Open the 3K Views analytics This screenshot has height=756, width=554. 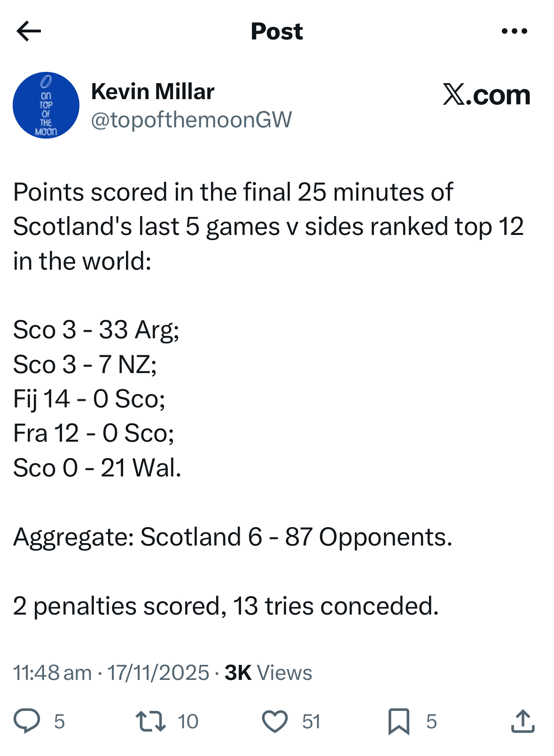[x=268, y=672]
